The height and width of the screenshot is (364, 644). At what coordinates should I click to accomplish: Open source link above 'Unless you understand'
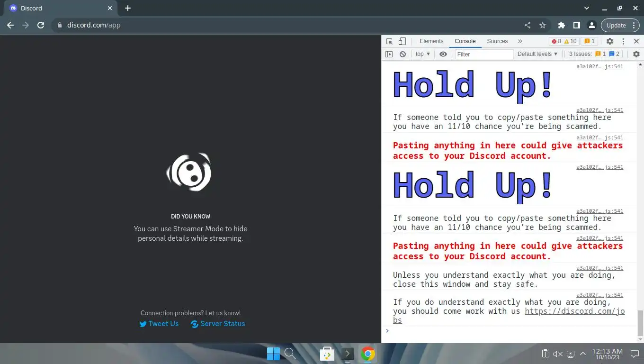coord(599,268)
